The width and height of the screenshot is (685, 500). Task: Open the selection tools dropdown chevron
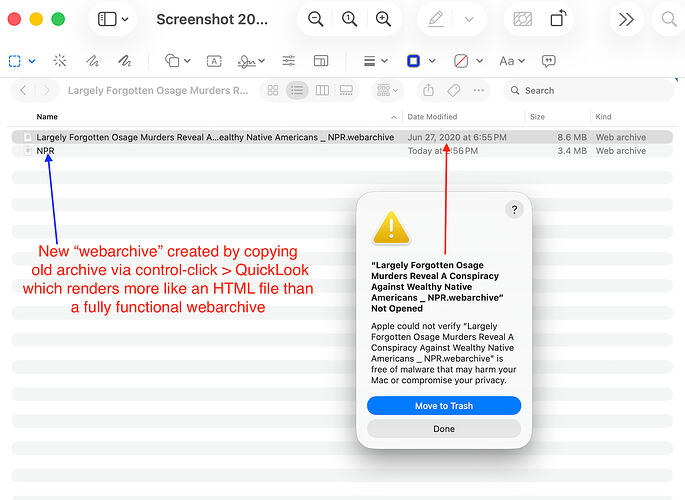(32, 61)
